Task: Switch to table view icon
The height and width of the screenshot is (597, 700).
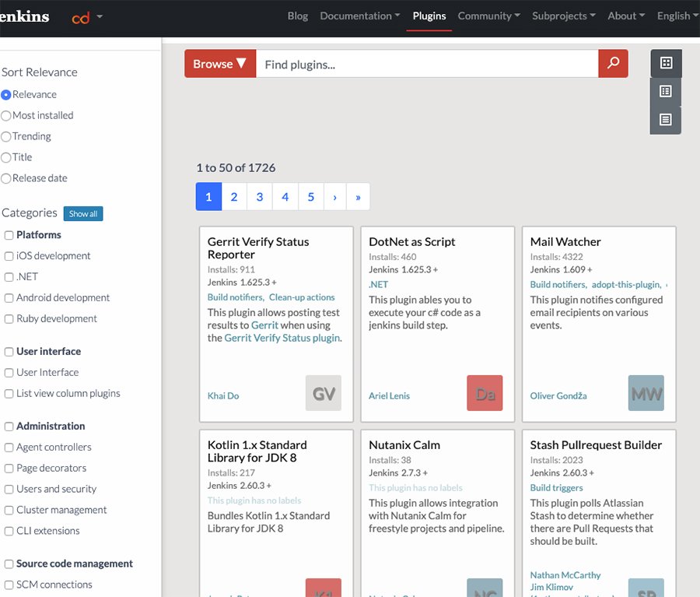Action: (666, 120)
